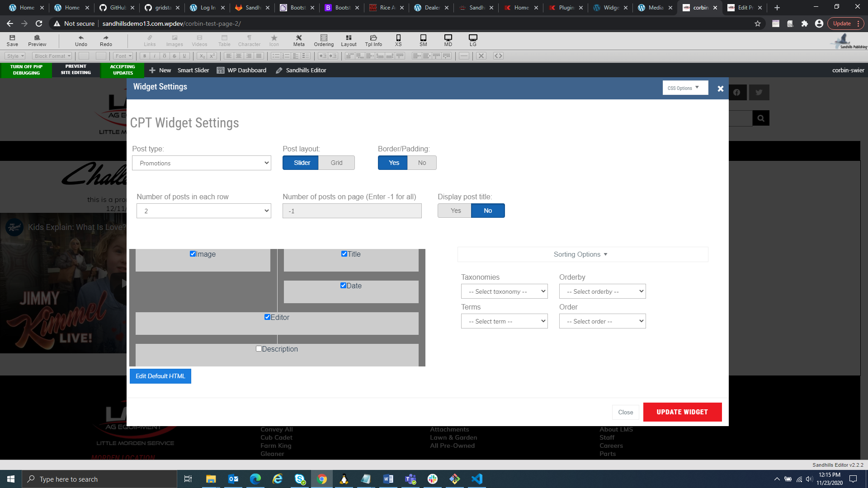Open the Post type Promotions dropdown

point(202,163)
